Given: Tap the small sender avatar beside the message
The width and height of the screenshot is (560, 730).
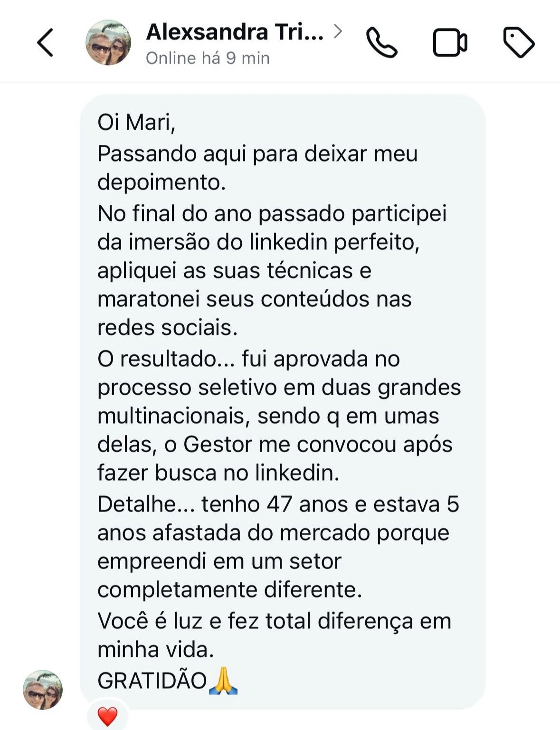Looking at the screenshot, I should 43,690.
